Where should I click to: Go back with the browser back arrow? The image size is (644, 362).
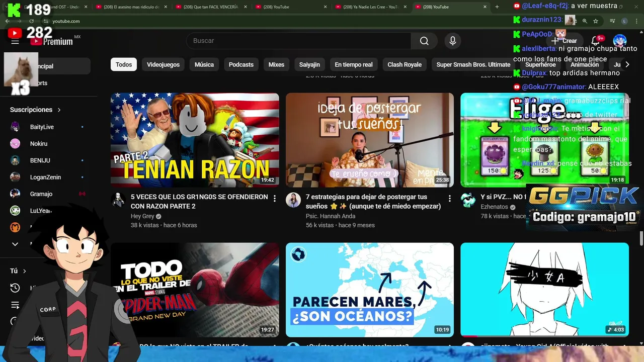(x=8, y=21)
